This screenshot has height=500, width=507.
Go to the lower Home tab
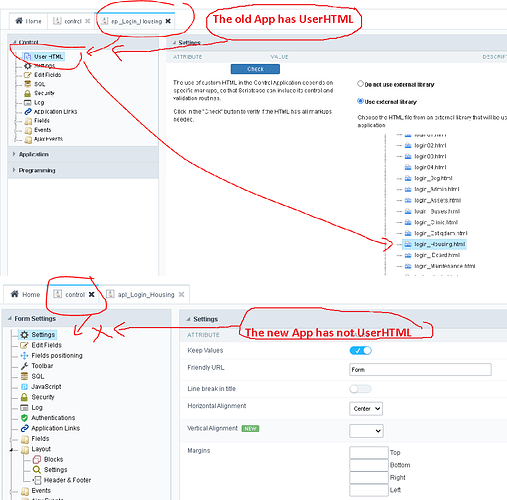point(25,294)
